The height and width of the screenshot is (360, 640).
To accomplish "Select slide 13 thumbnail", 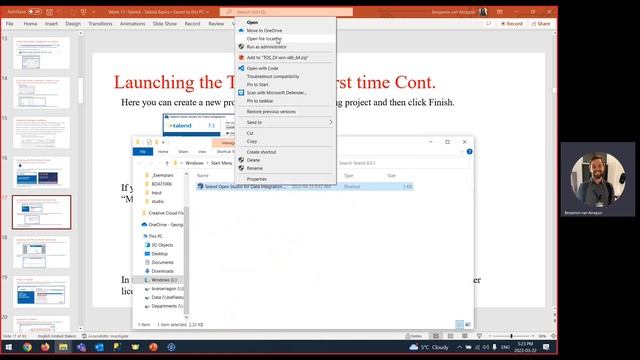I will [41, 53].
